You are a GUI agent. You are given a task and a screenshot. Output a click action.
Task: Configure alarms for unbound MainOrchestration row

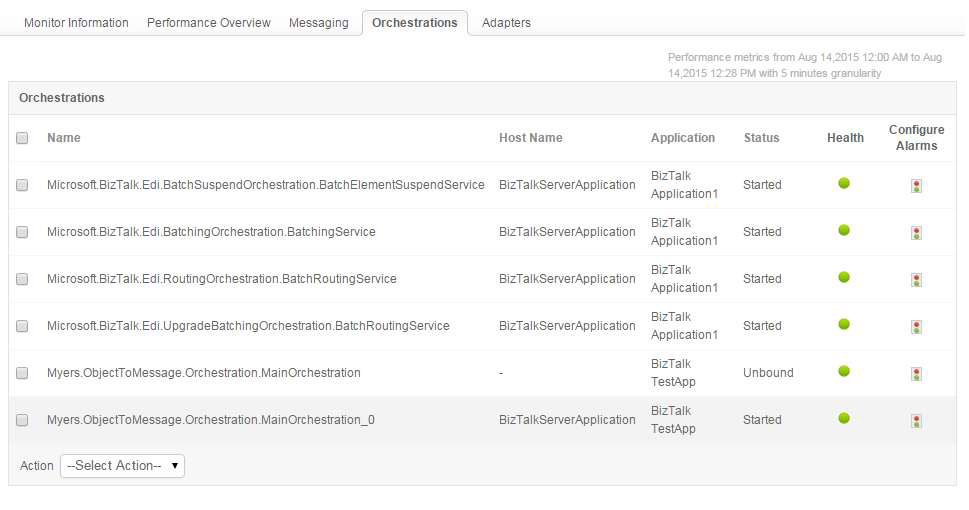tap(916, 374)
